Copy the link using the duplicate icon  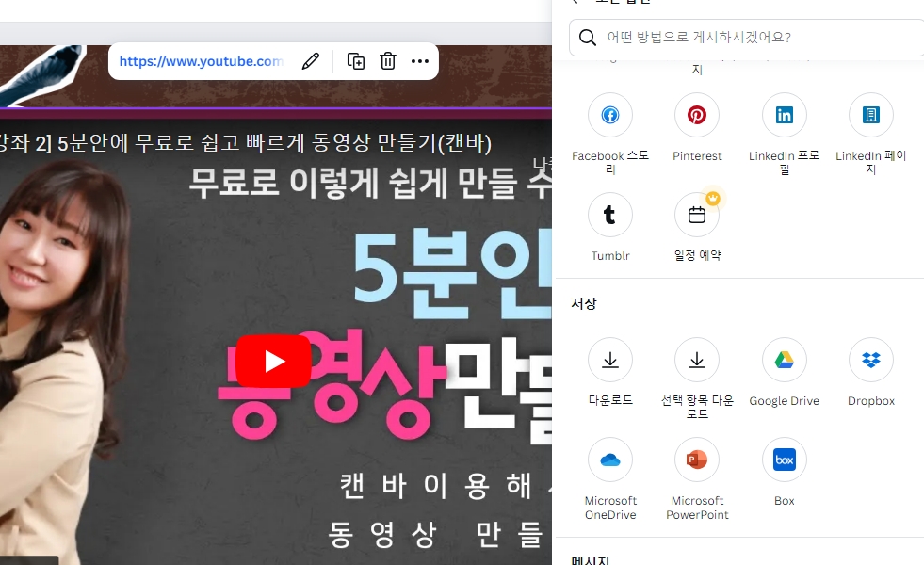[356, 60]
